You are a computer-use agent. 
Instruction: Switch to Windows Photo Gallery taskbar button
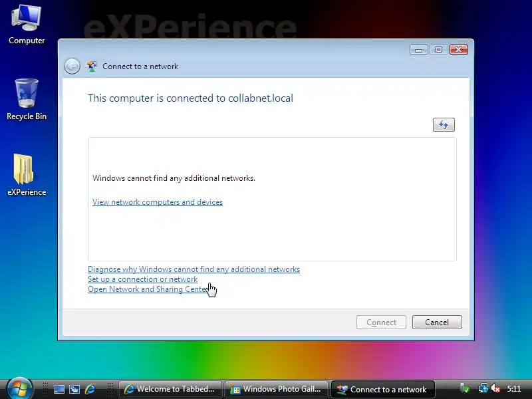pyautogui.click(x=276, y=389)
